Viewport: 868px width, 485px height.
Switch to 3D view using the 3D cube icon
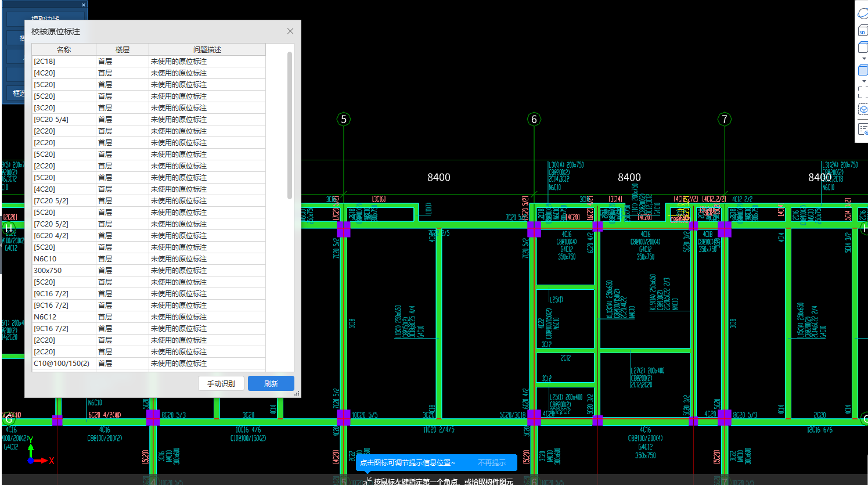tap(863, 31)
